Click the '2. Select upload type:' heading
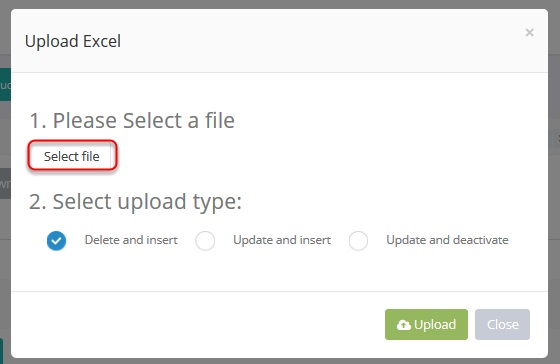 tap(135, 202)
